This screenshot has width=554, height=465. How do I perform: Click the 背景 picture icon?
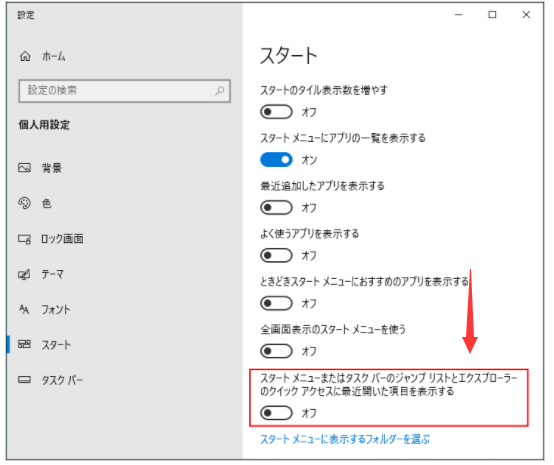click(x=24, y=167)
